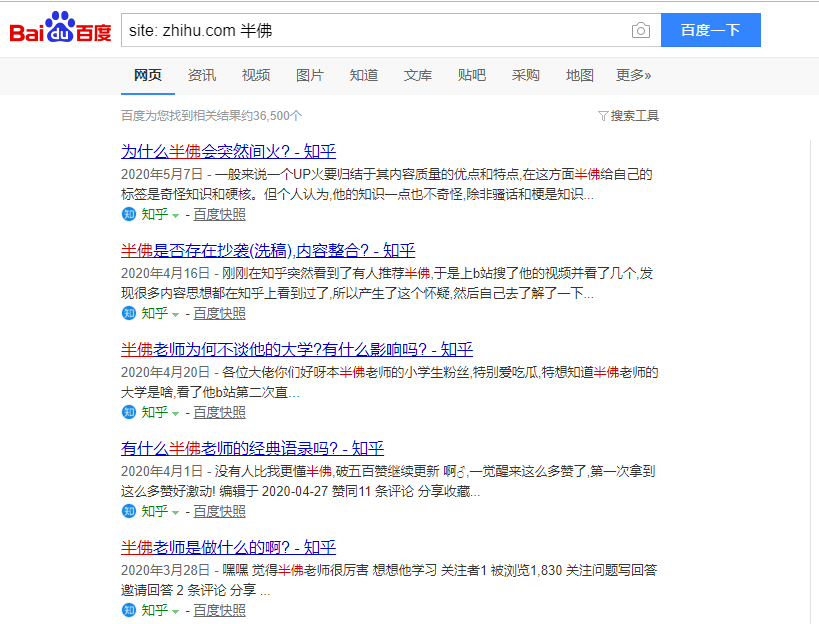819x624 pixels.
Task: Switch to the 视频 tab
Action: [256, 75]
